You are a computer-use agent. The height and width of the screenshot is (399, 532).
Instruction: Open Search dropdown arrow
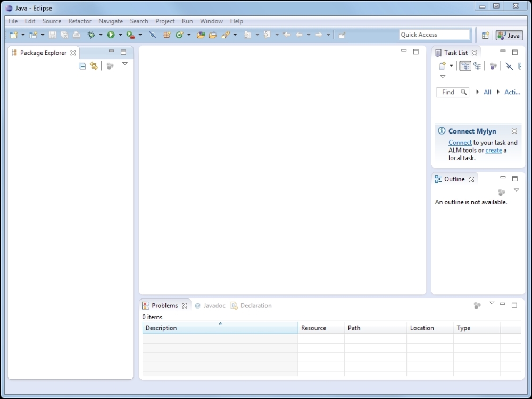tap(235, 35)
